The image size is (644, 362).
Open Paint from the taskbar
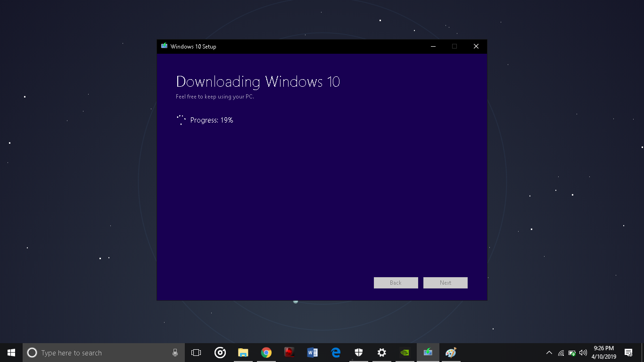[x=451, y=353]
